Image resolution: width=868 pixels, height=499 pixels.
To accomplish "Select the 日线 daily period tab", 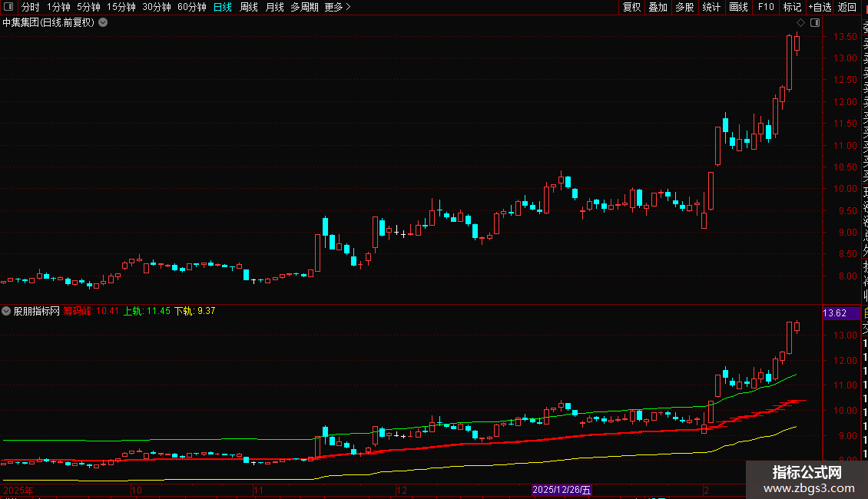I will click(223, 7).
